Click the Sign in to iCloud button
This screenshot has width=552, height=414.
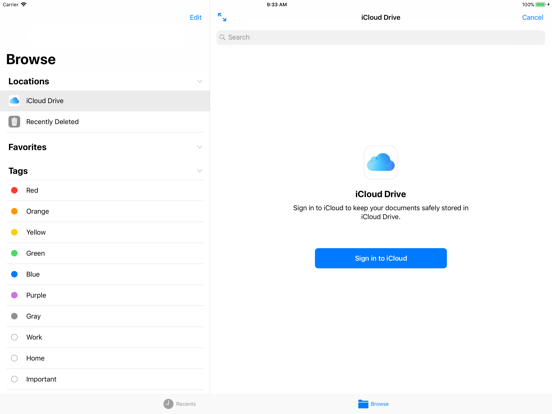tap(381, 258)
